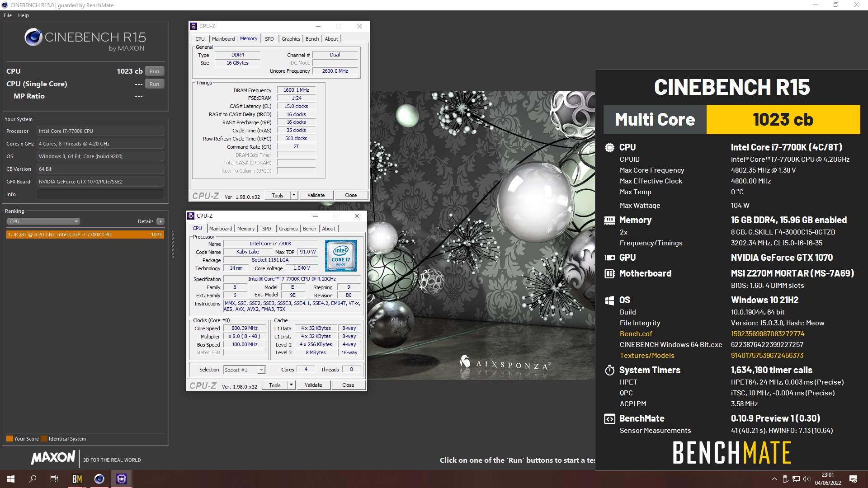Image resolution: width=868 pixels, height=488 pixels.
Task: Click Close button in upper CPU-Z
Action: click(x=351, y=195)
